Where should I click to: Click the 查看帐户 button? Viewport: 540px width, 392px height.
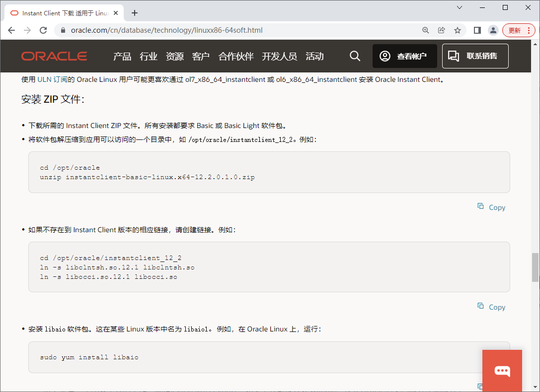pos(405,56)
